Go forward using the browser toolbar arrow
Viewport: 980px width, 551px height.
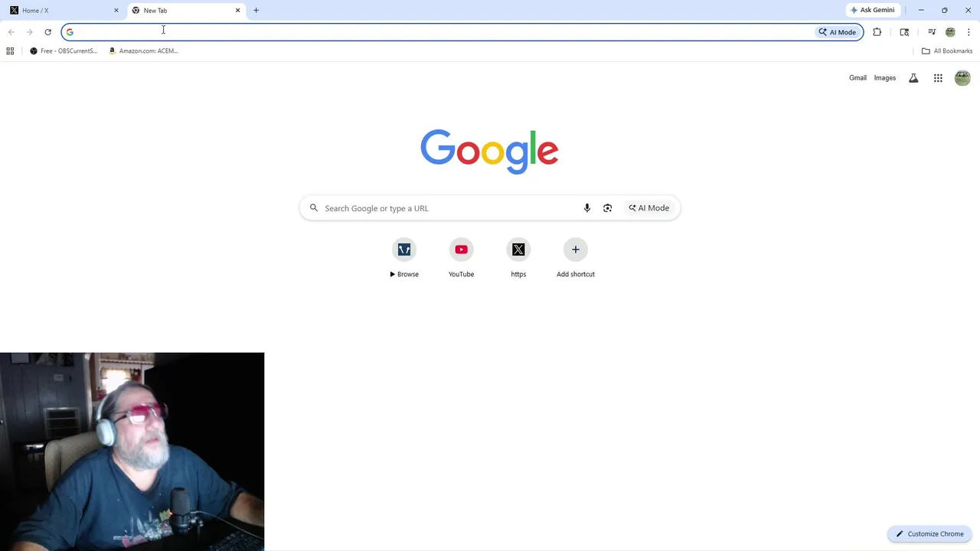pos(29,32)
